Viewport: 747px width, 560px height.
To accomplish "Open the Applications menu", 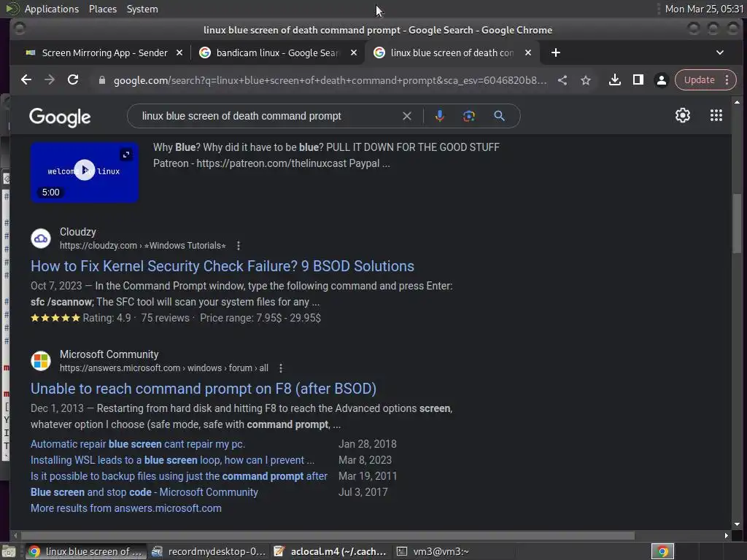I will pyautogui.click(x=52, y=9).
